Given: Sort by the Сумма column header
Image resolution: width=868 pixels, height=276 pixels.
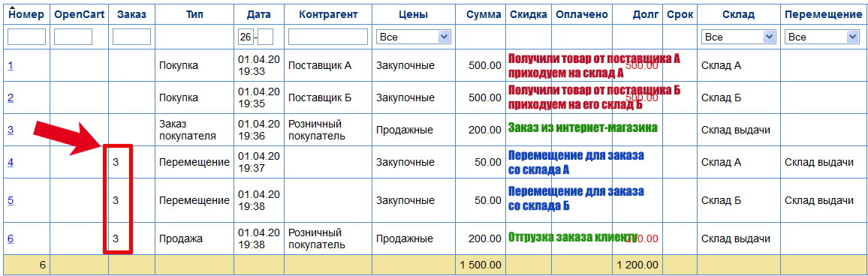Looking at the screenshot, I should (484, 15).
